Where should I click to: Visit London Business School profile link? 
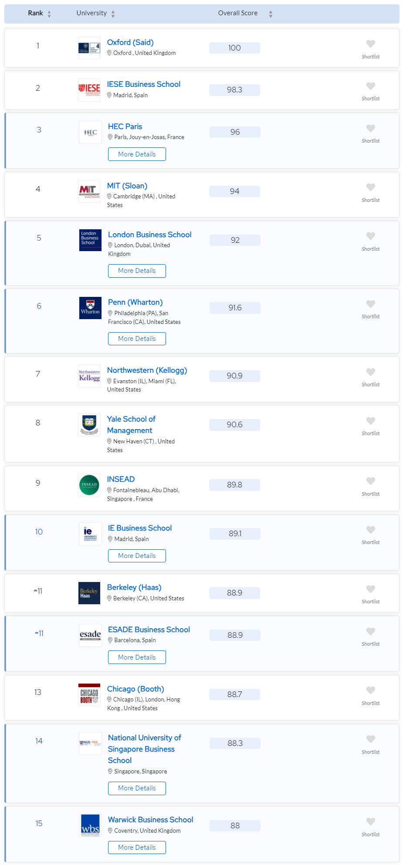coord(150,235)
